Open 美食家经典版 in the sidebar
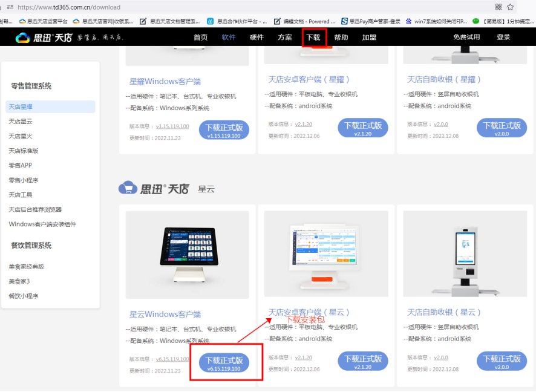Screen dimensions: 536x392 click(x=27, y=267)
